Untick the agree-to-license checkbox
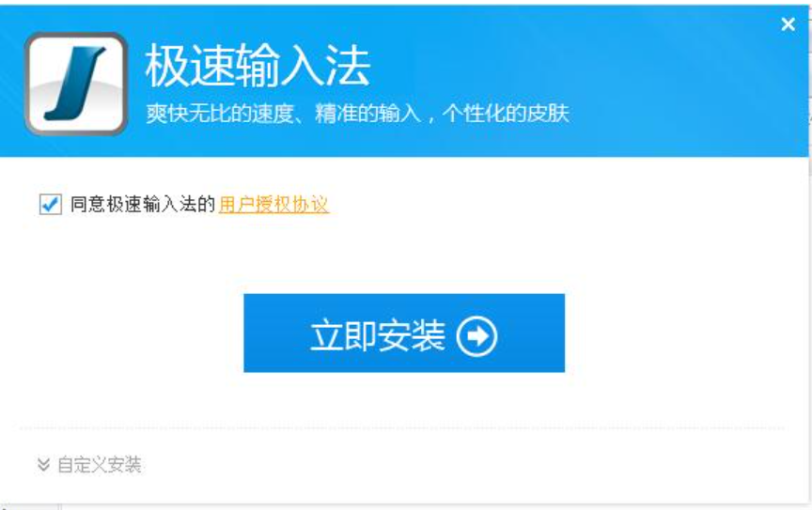Image resolution: width=812 pixels, height=510 pixels. 50,204
